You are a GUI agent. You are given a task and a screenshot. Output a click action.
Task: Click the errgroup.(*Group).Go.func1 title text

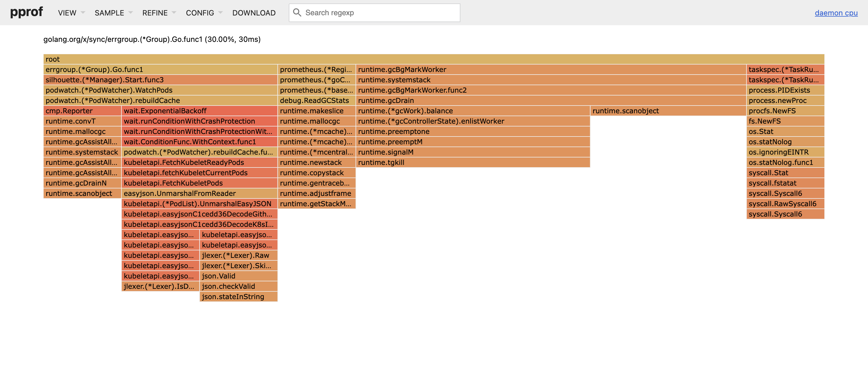(x=152, y=39)
